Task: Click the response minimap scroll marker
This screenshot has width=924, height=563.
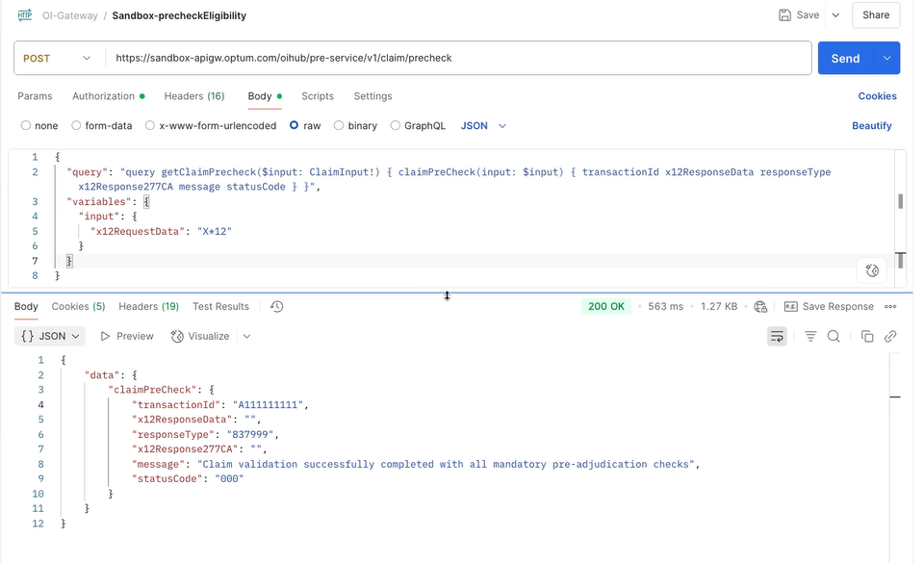Action: [894, 397]
